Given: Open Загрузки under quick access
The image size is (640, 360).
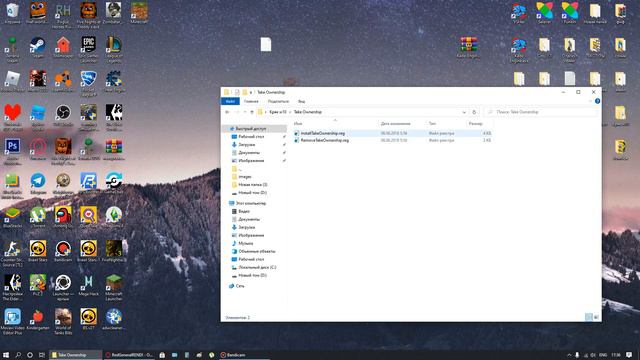Looking at the screenshot, I should click(x=247, y=144).
